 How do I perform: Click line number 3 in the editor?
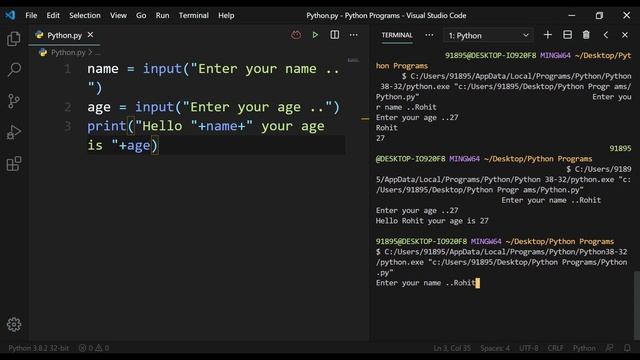[x=68, y=126]
